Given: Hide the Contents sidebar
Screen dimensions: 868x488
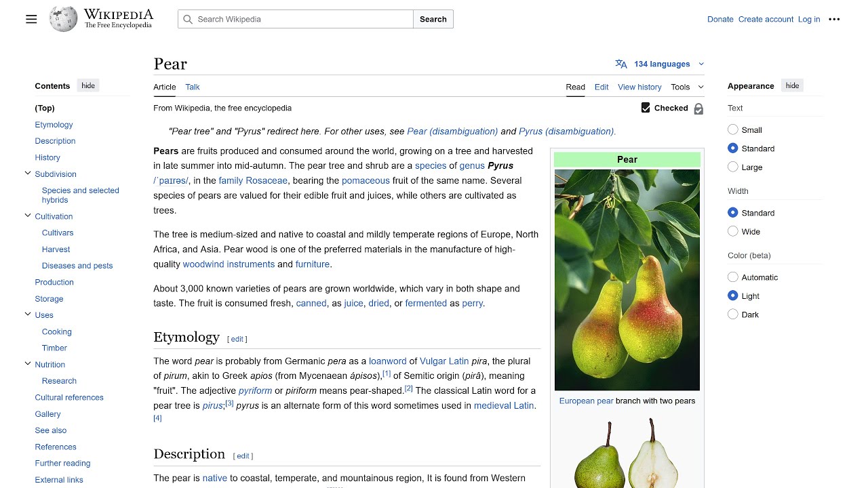Looking at the screenshot, I should [88, 85].
